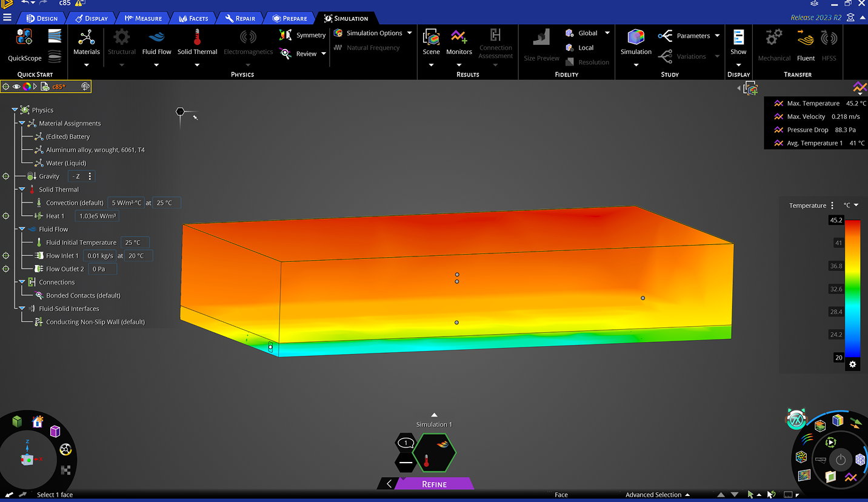Edit Fluid Initial Temperature 25 °C field

tap(135, 243)
